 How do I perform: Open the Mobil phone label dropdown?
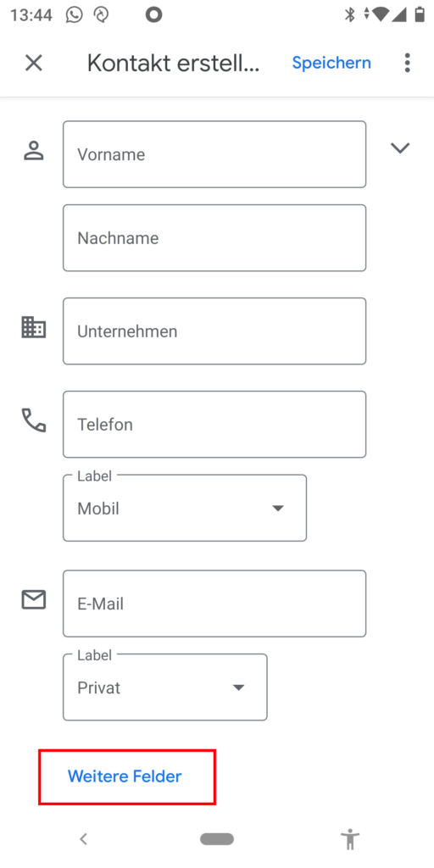(x=185, y=508)
